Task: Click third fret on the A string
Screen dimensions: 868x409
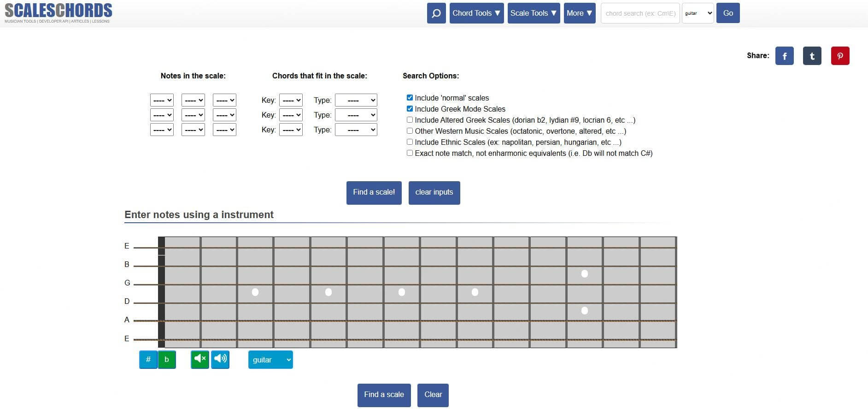Action: (255, 321)
